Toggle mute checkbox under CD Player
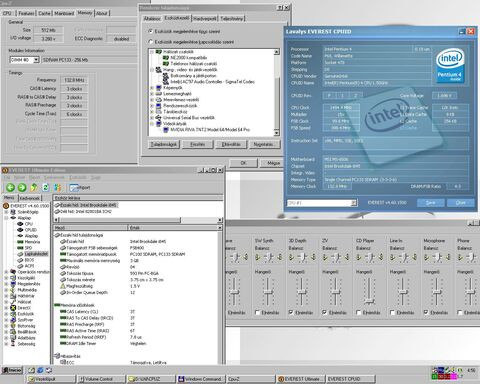 pos(358,313)
